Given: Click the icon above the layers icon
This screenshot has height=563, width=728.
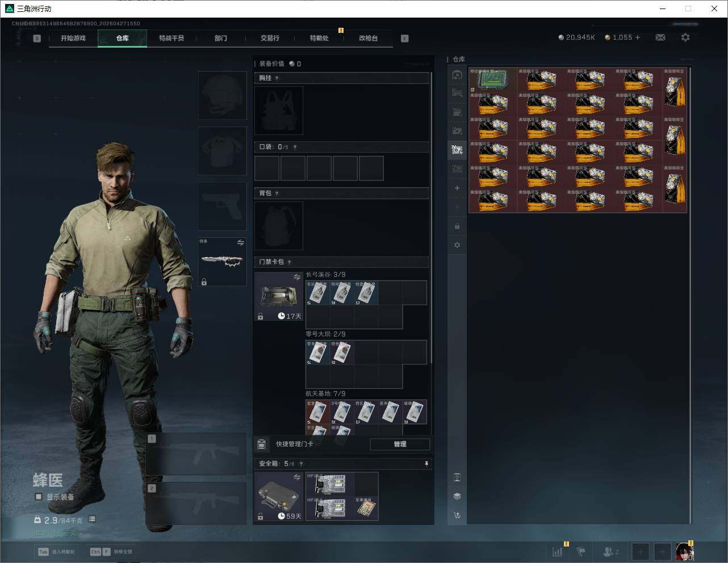Looking at the screenshot, I should click(x=457, y=477).
